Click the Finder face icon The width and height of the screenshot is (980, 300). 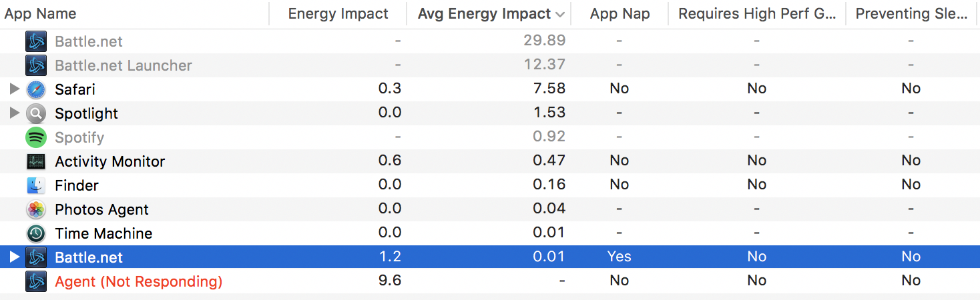point(36,185)
